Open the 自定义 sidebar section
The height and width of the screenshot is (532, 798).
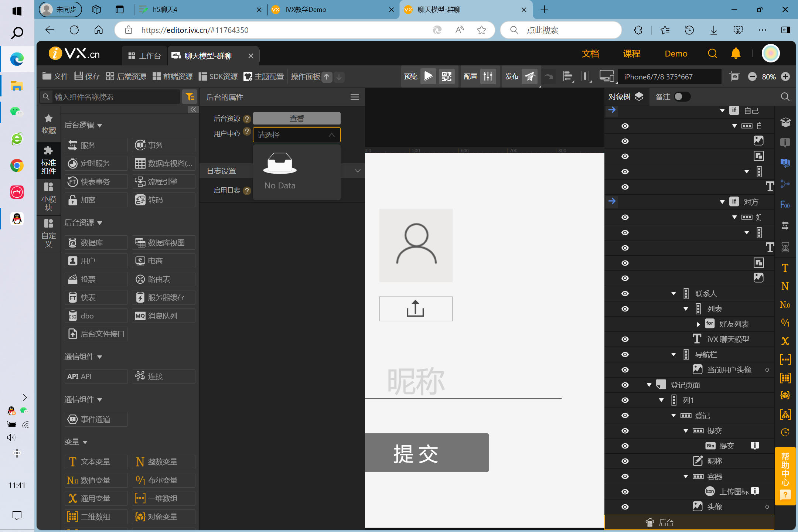(49, 233)
